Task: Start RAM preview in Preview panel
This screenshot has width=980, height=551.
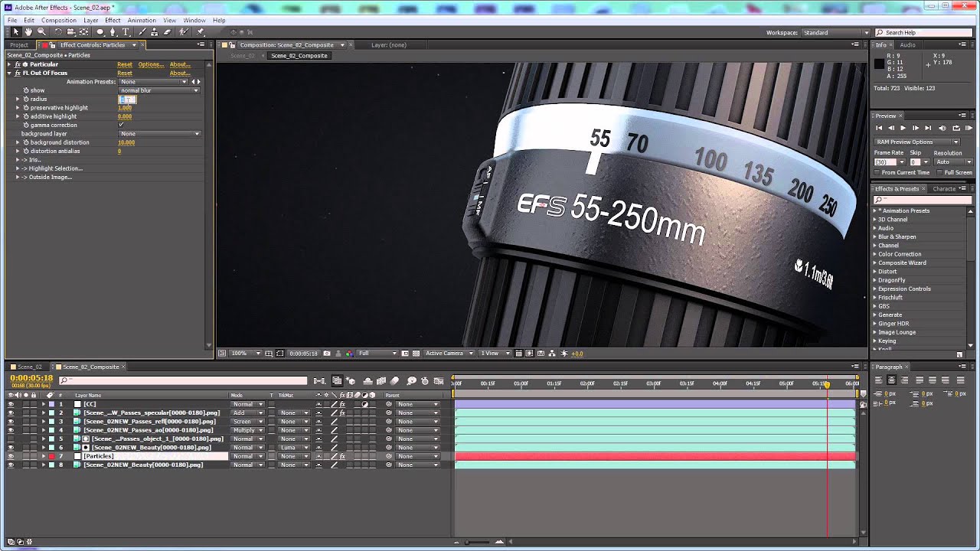Action: pos(969,128)
